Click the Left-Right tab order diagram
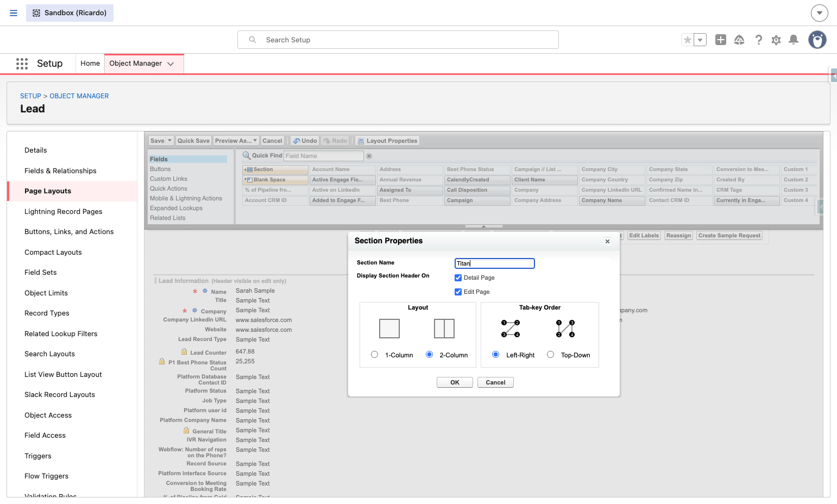837x504 pixels. [511, 329]
